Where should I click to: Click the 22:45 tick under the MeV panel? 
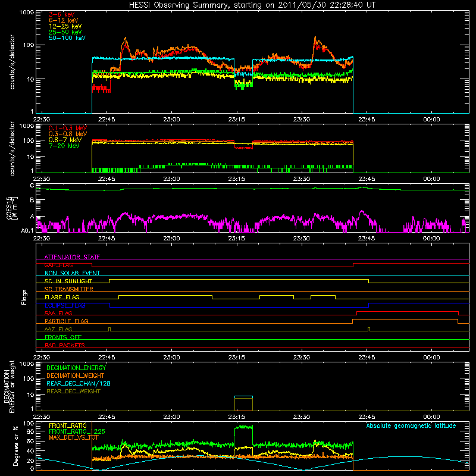(x=107, y=179)
